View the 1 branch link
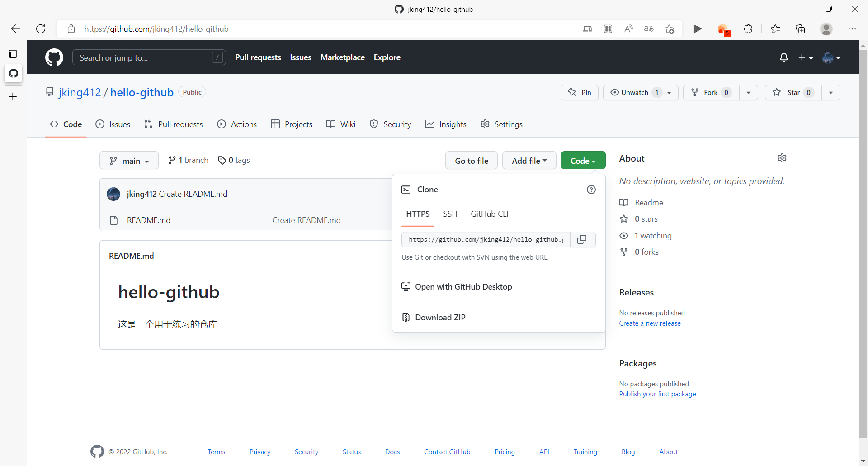The height and width of the screenshot is (466, 868). [188, 160]
